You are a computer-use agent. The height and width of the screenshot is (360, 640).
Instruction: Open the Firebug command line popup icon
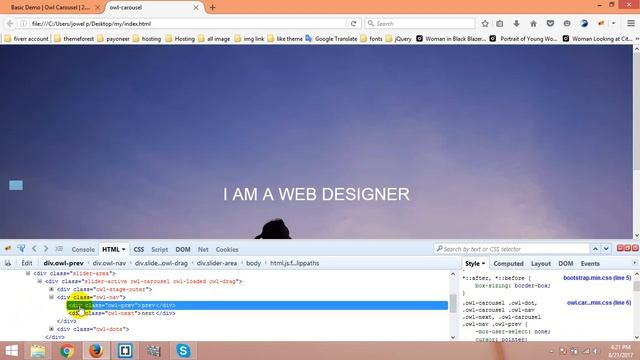pos(59,249)
